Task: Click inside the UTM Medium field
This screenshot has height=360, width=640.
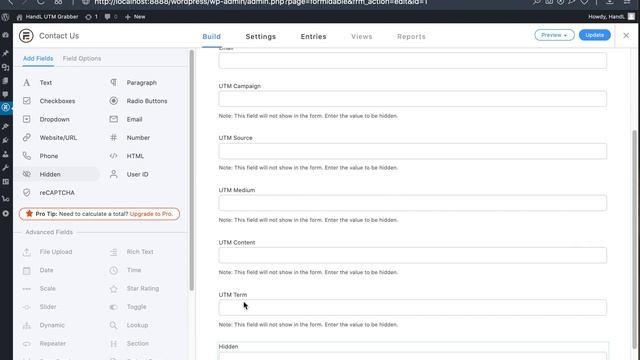Action: [x=413, y=203]
